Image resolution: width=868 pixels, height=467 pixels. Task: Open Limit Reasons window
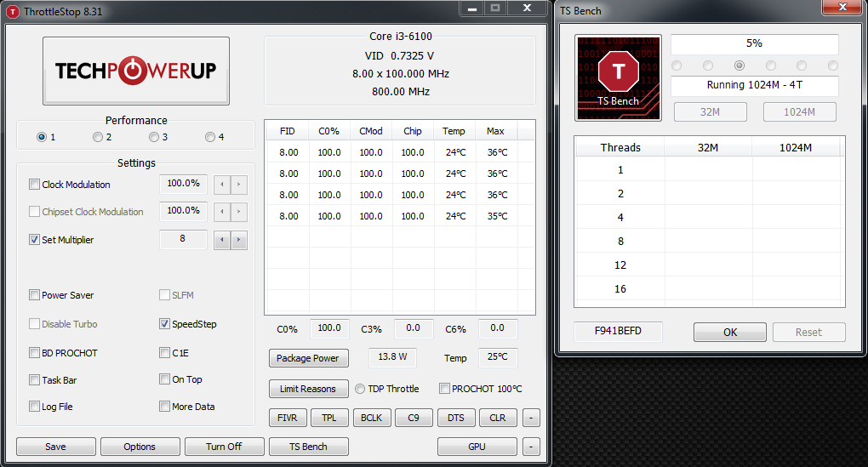(x=308, y=389)
